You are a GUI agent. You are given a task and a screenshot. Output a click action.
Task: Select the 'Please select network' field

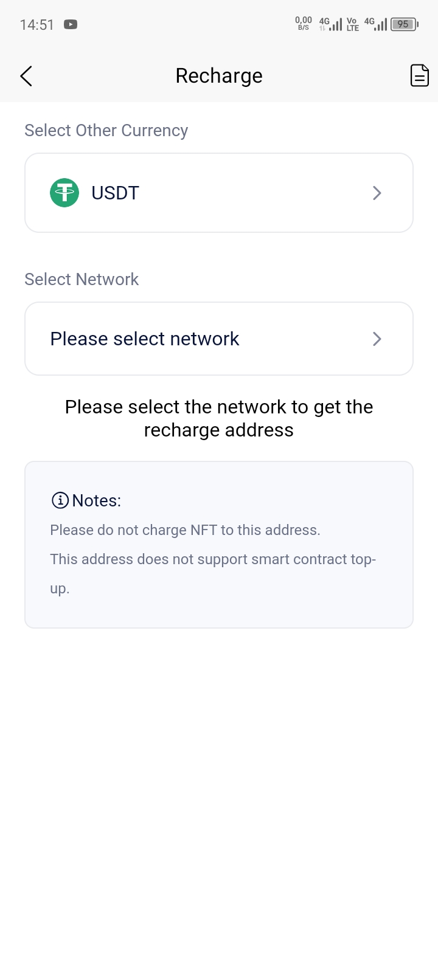coord(145,339)
